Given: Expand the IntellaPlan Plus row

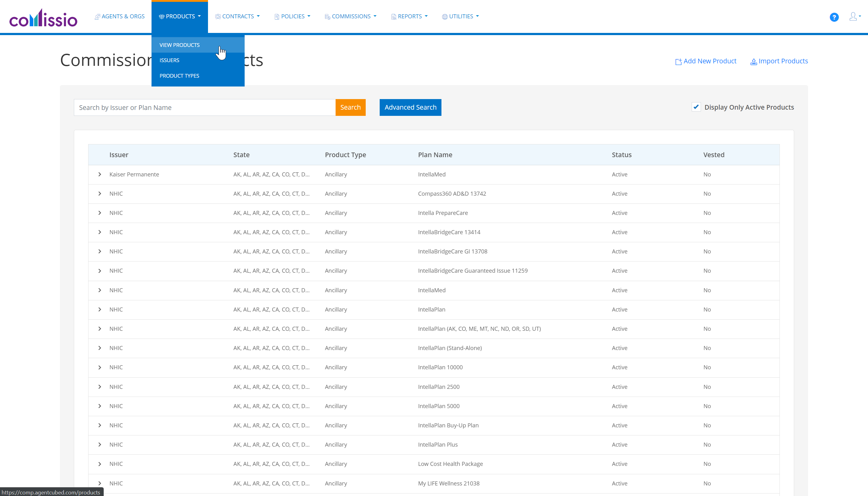Looking at the screenshot, I should point(100,444).
